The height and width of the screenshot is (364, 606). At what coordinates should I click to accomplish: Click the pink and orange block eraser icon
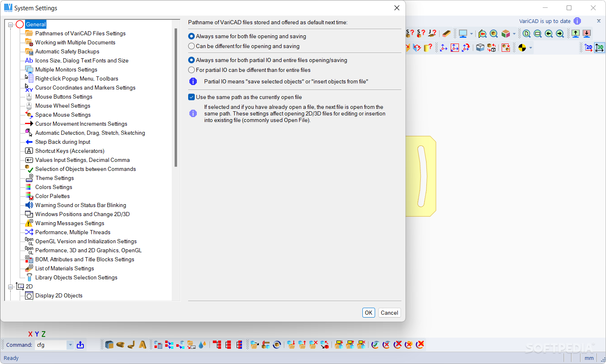447,34
